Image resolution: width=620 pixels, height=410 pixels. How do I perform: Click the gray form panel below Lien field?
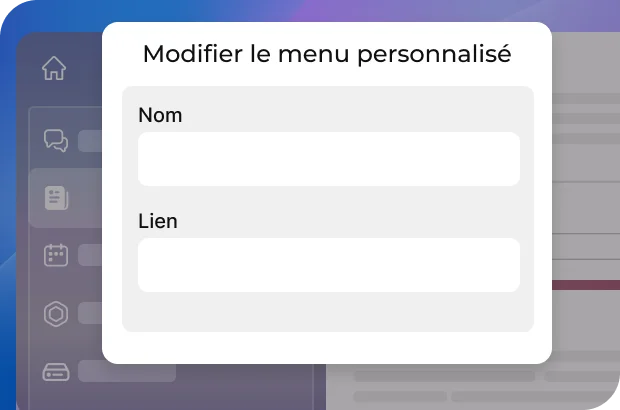328,312
